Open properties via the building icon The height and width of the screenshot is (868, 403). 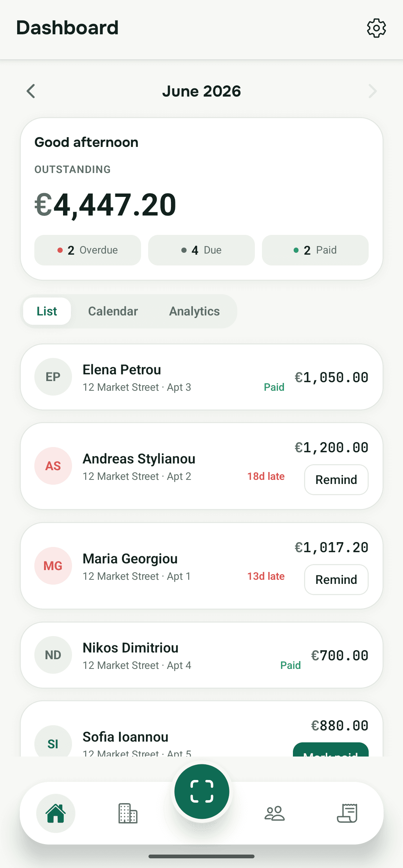coord(128,813)
